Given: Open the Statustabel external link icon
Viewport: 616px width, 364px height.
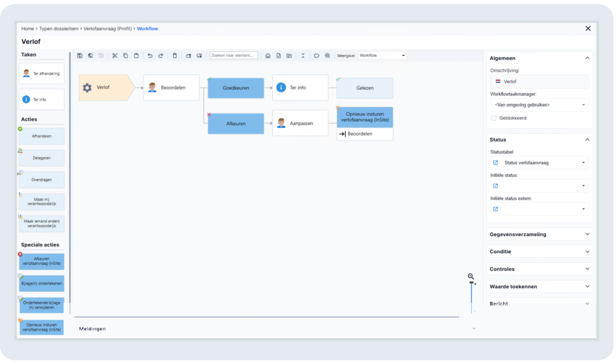Looking at the screenshot, I should (x=496, y=163).
